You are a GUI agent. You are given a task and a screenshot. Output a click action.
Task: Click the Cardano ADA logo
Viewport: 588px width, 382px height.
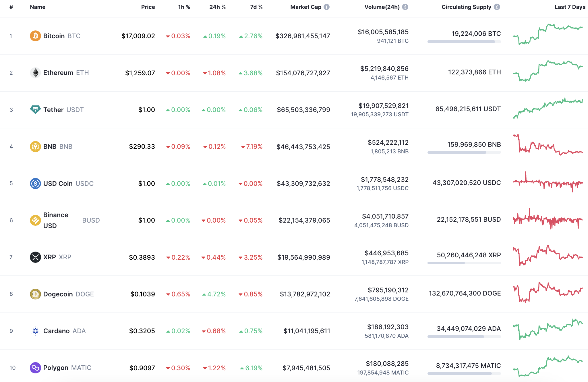tap(35, 331)
